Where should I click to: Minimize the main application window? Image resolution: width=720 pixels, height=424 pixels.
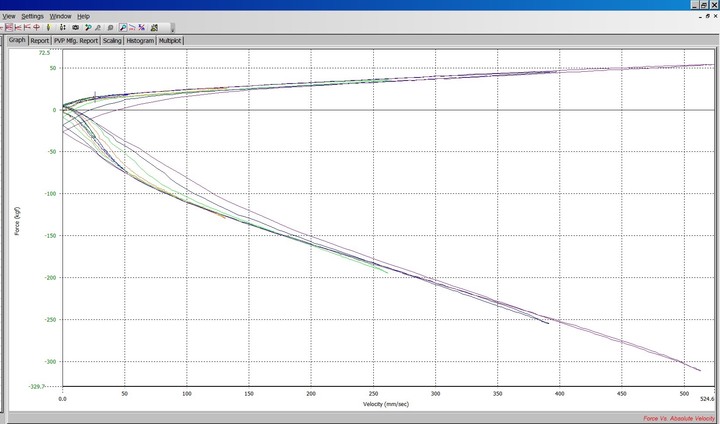pos(695,5)
